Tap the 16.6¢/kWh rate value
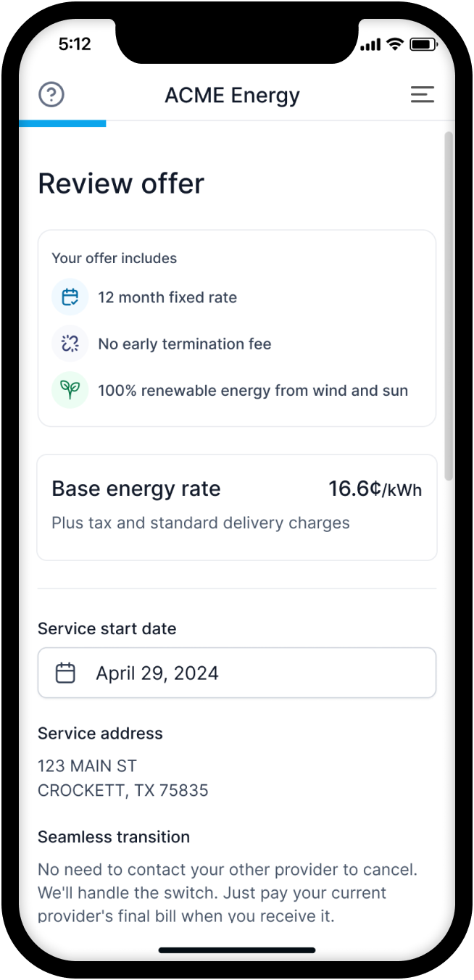This screenshot has width=474, height=980. pos(375,489)
